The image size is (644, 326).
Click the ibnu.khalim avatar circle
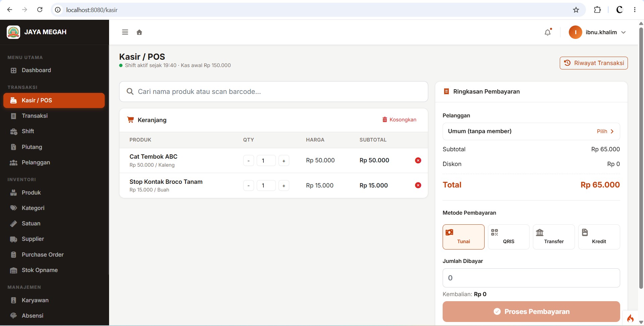click(575, 32)
